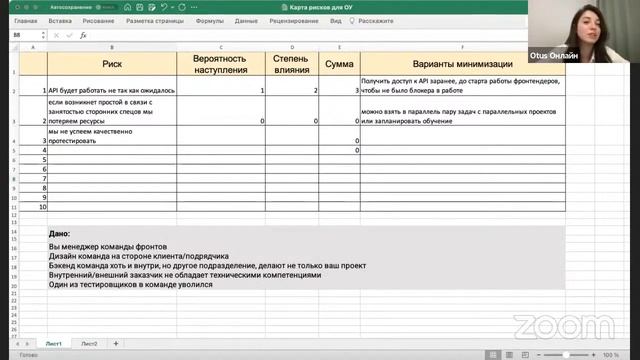This screenshot has width=640, height=360.
Task: Click the zoom in plus button
Action: click(x=593, y=355)
